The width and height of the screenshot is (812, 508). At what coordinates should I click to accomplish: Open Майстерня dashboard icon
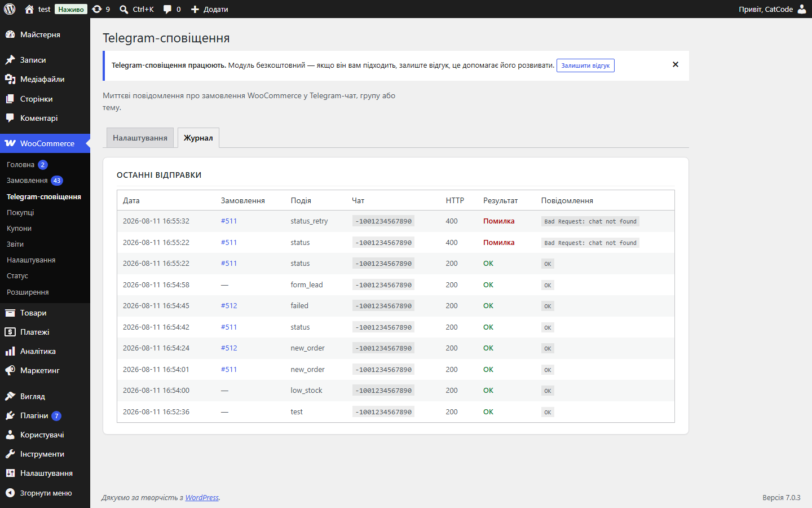10,34
